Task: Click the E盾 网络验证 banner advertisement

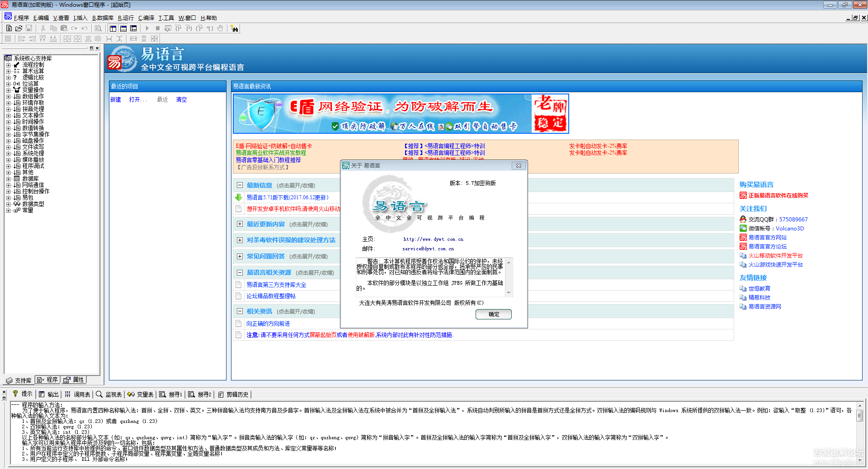Action: (x=401, y=113)
